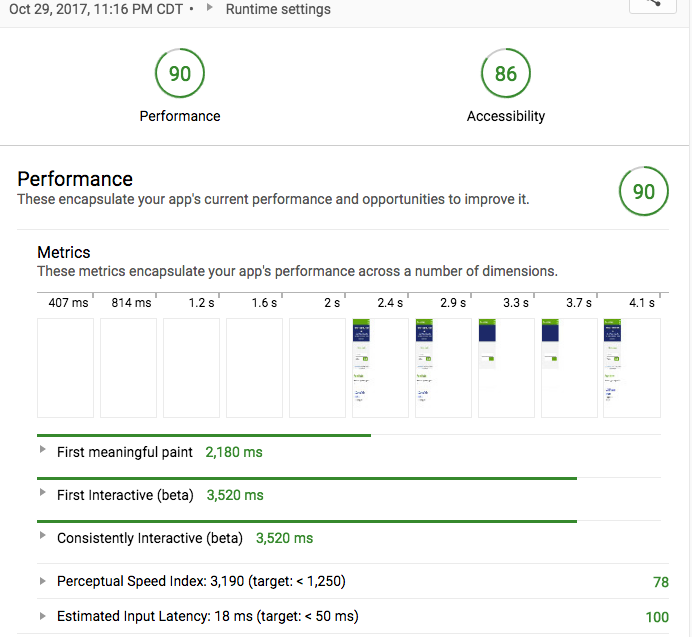The image size is (692, 637).
Task: Click the Perceptual Speed Index score 78
Action: (x=660, y=582)
